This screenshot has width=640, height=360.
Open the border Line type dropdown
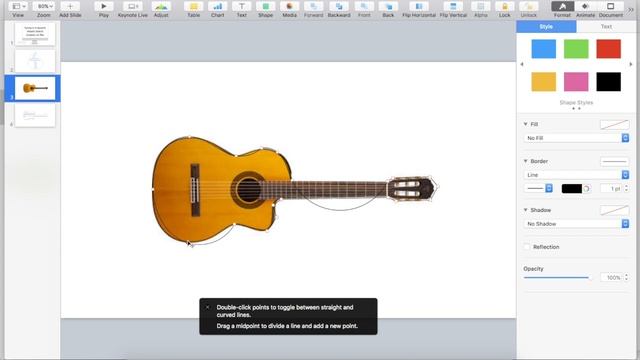point(576,175)
